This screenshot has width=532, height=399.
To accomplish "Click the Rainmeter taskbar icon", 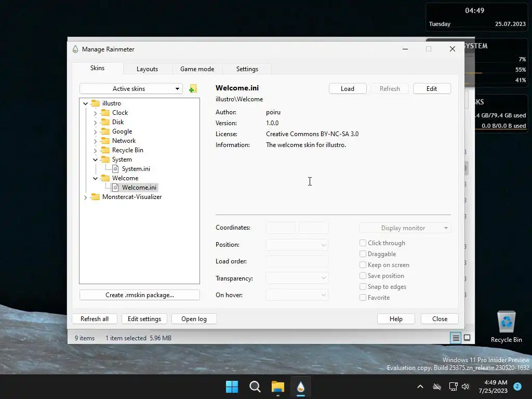I will (x=301, y=387).
